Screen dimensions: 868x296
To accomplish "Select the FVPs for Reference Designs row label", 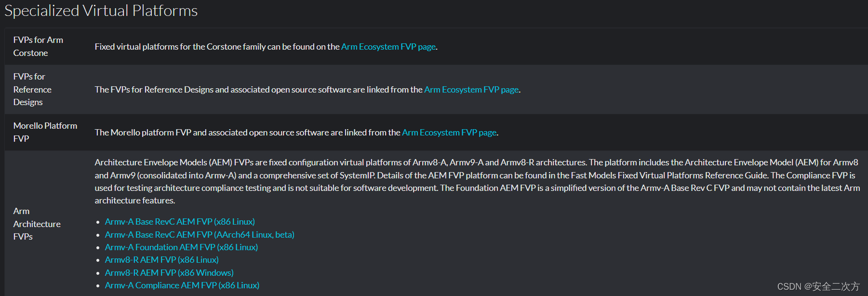I will (x=32, y=89).
